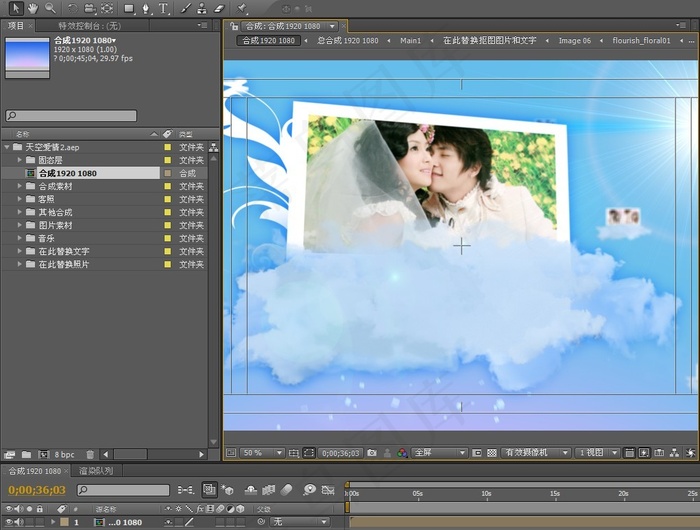The height and width of the screenshot is (530, 700).
Task: Click interpret footage icon in project panel
Action: [9, 455]
